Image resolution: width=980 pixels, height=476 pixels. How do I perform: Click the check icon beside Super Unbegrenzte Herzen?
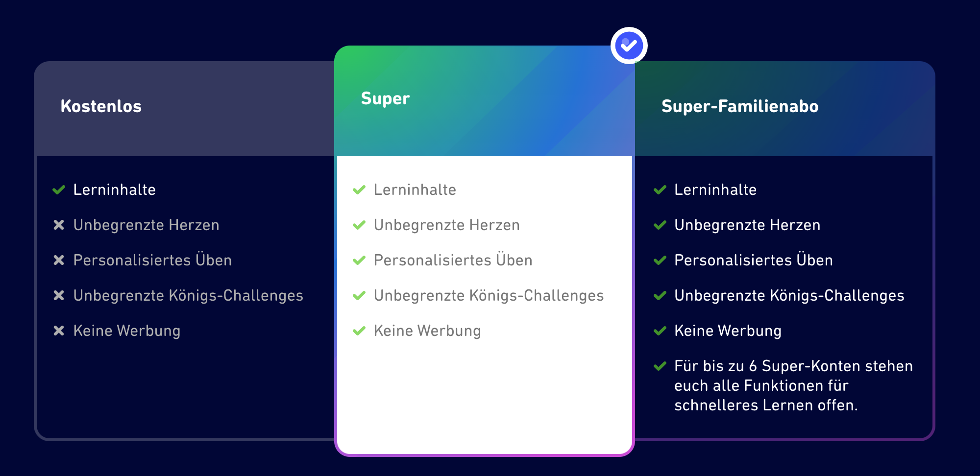[x=359, y=225]
